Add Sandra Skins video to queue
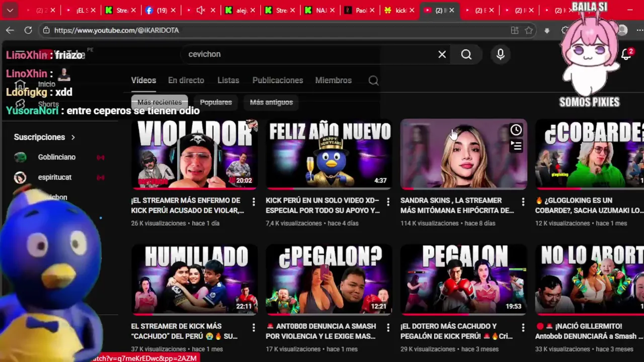Image resolution: width=644 pixels, height=362 pixels. point(516,146)
